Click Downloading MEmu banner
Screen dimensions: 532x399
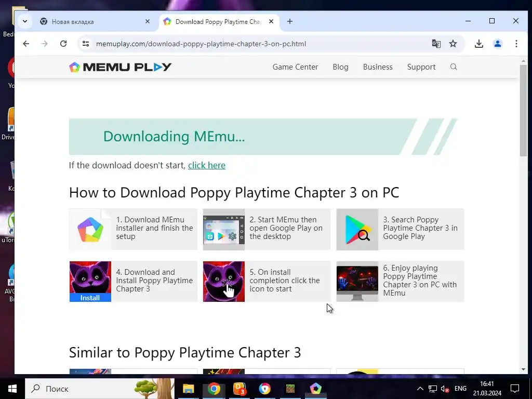[x=263, y=137]
